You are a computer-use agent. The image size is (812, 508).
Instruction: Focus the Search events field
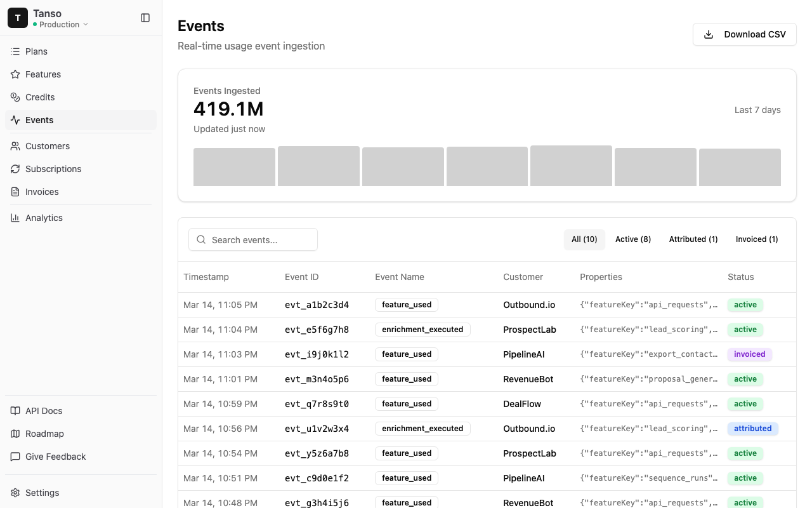(x=253, y=240)
